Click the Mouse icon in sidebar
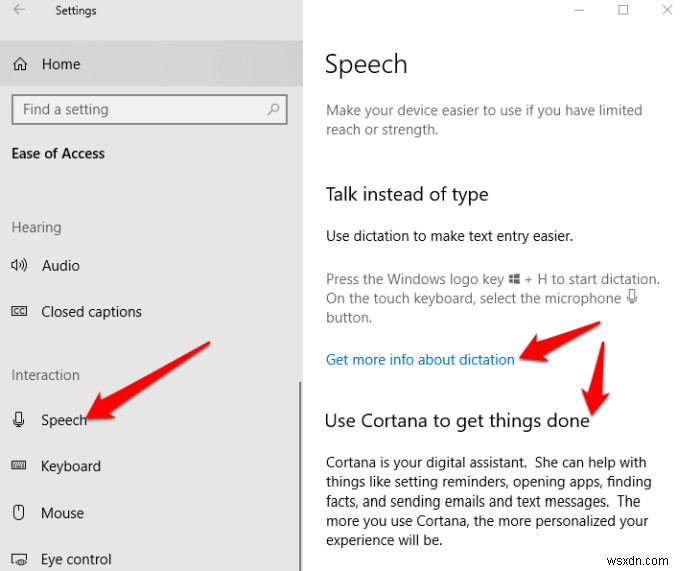Viewport: 680px width, 571px height. click(19, 512)
